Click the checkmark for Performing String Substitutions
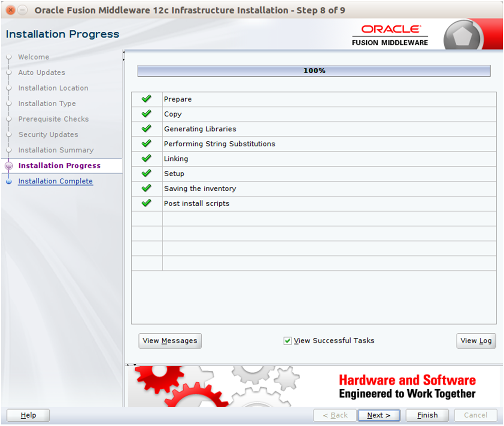504x426 pixels. pyautogui.click(x=146, y=143)
